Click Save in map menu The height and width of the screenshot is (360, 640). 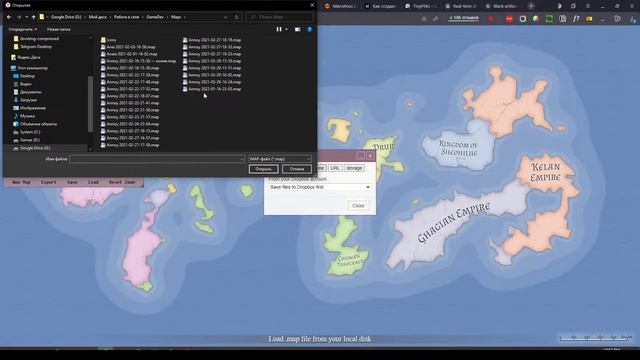point(72,182)
